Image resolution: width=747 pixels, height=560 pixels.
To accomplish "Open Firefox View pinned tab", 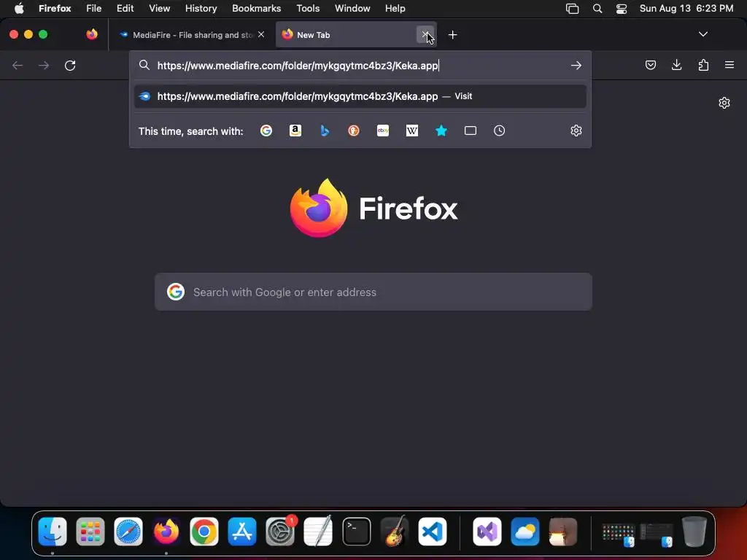I will coord(92,34).
